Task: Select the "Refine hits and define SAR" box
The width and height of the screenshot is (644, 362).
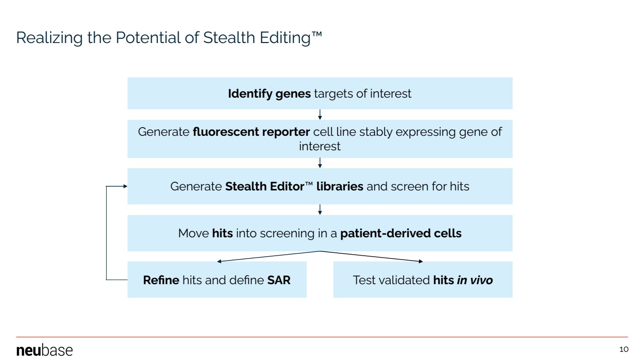Action: pos(217,280)
